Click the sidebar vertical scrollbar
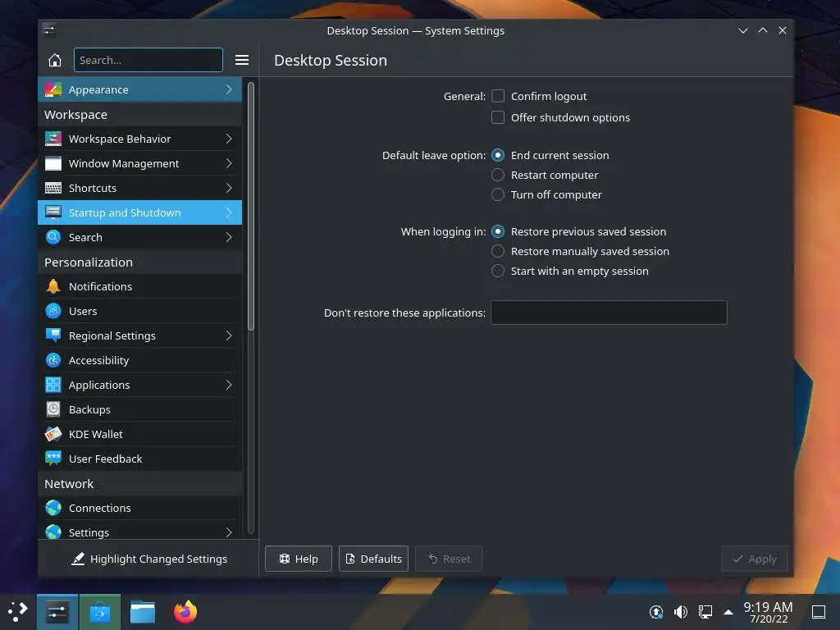The height and width of the screenshot is (630, 840). pyautogui.click(x=250, y=206)
